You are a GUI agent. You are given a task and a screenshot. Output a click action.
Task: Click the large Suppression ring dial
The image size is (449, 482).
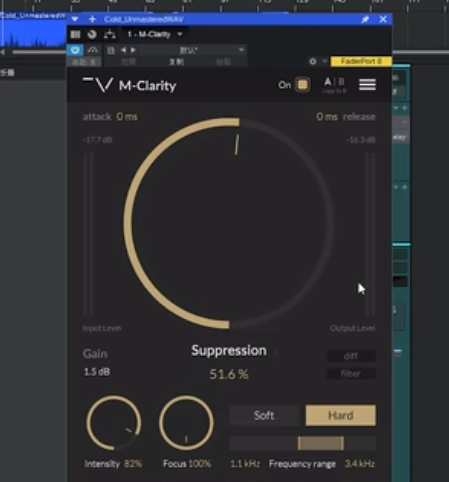click(x=229, y=223)
